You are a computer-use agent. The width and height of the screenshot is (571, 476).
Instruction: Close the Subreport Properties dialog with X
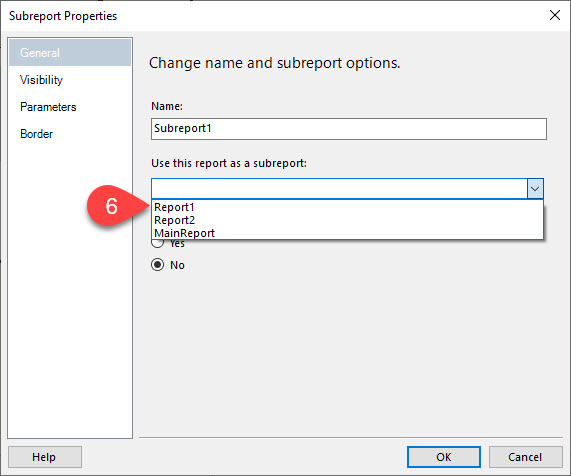tap(555, 15)
